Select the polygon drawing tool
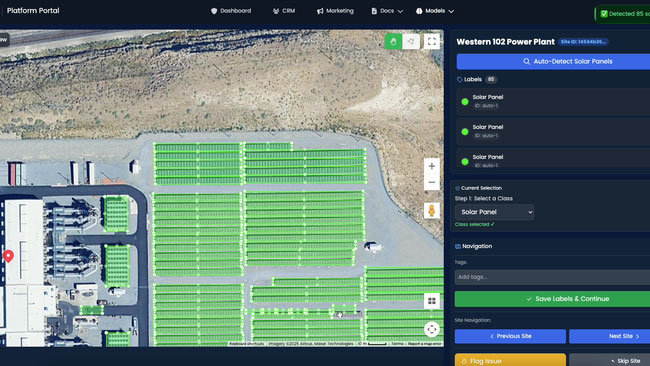The width and height of the screenshot is (650, 366). click(x=411, y=41)
